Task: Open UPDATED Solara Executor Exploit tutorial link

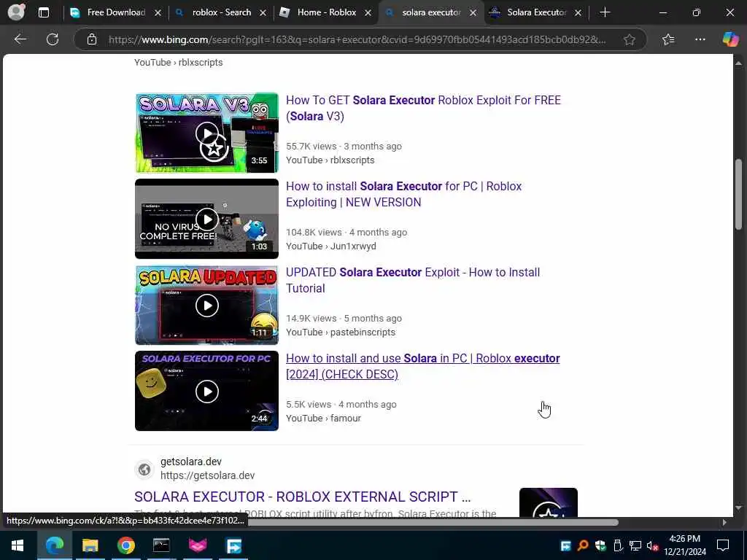Action: [413, 280]
